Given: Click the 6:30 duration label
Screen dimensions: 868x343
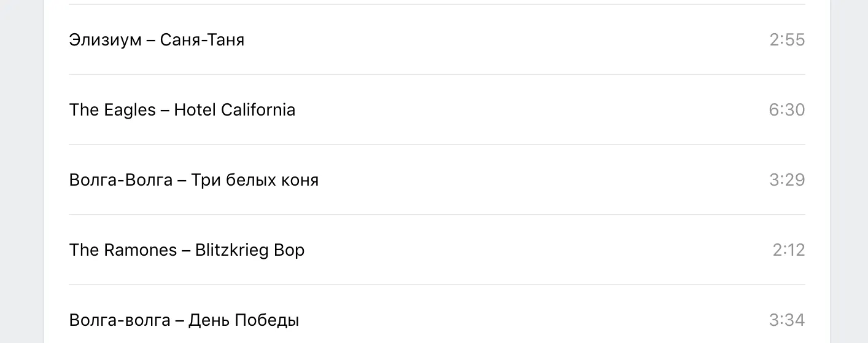Looking at the screenshot, I should [786, 110].
